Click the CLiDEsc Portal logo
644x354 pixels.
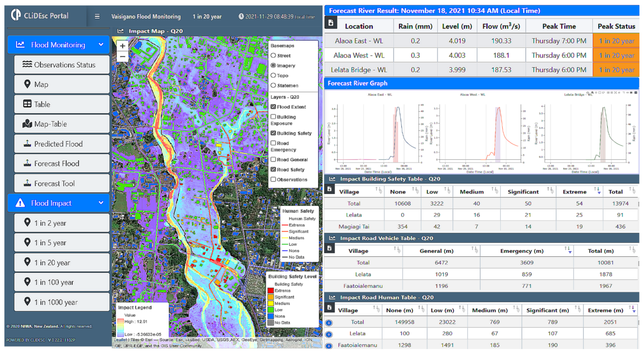pyautogui.click(x=16, y=15)
